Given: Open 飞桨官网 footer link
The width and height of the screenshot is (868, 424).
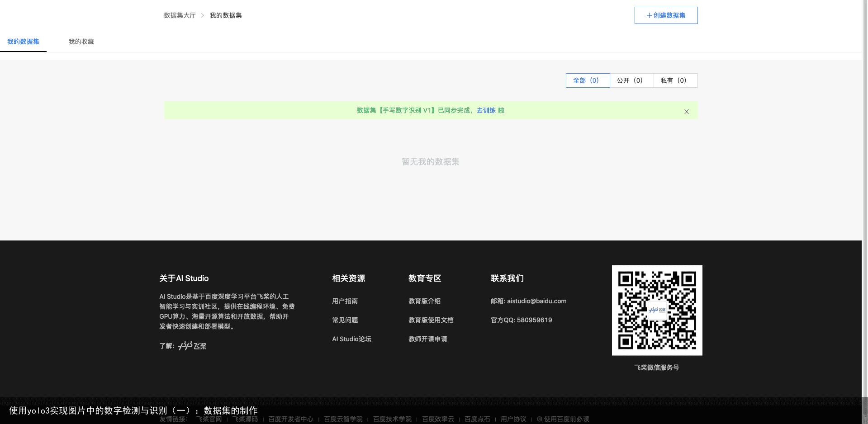Looking at the screenshot, I should (x=209, y=419).
